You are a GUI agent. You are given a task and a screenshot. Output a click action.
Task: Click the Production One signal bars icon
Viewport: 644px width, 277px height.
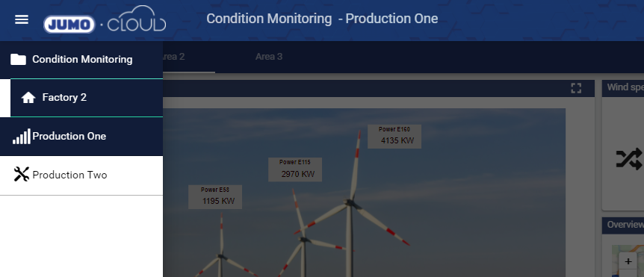point(22,136)
